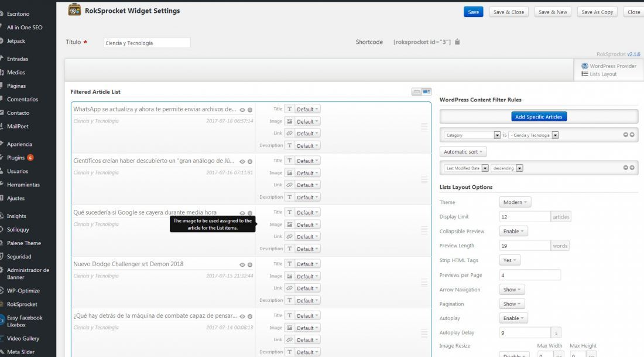Remove the Last Modified Date sort rule
This screenshot has width=644, height=357.
(x=625, y=168)
